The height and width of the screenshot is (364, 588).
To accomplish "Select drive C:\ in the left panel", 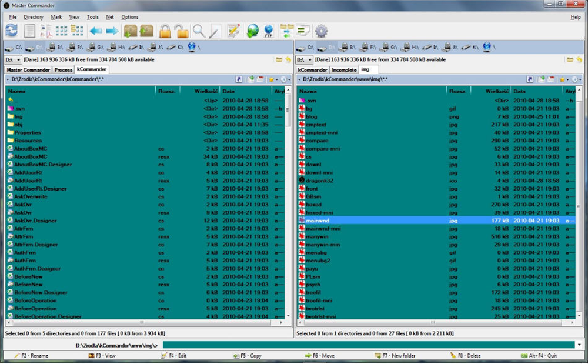I will coord(14,47).
